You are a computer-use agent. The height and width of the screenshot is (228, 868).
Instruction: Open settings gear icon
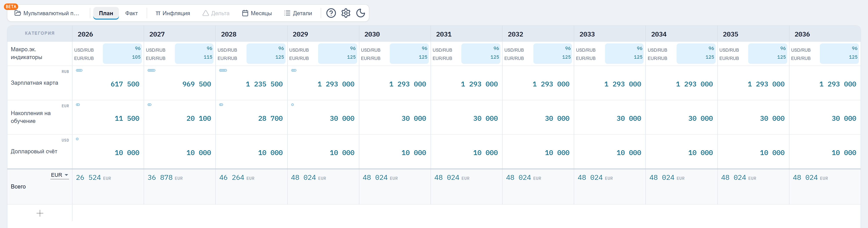pyautogui.click(x=346, y=13)
